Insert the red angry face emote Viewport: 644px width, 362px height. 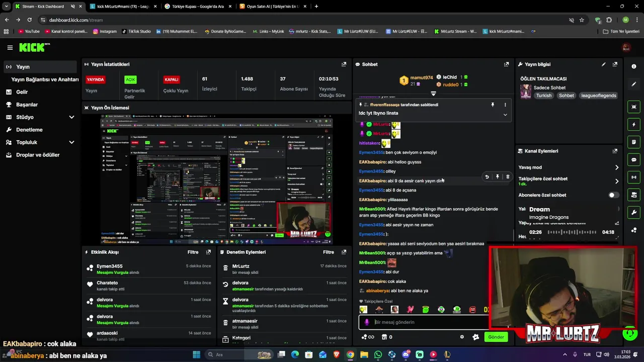472,310
